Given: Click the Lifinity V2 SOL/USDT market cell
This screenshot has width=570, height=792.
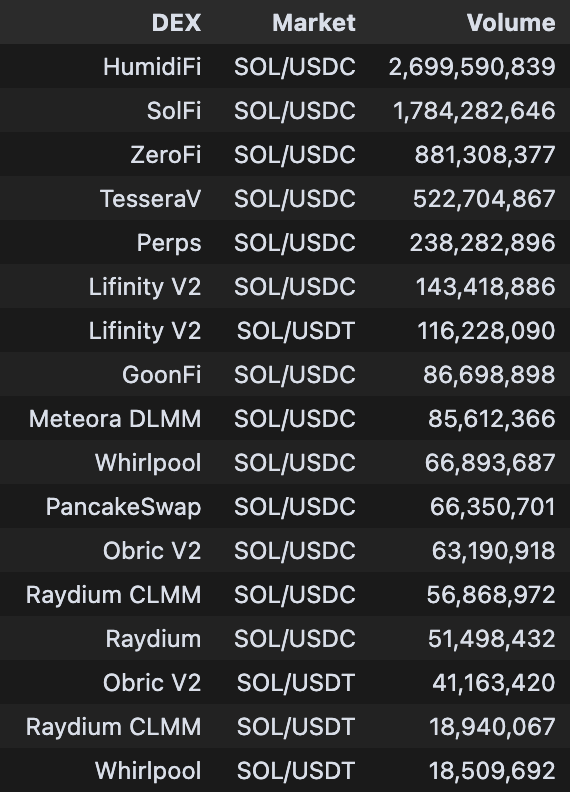Looking at the screenshot, I should tap(296, 331).
